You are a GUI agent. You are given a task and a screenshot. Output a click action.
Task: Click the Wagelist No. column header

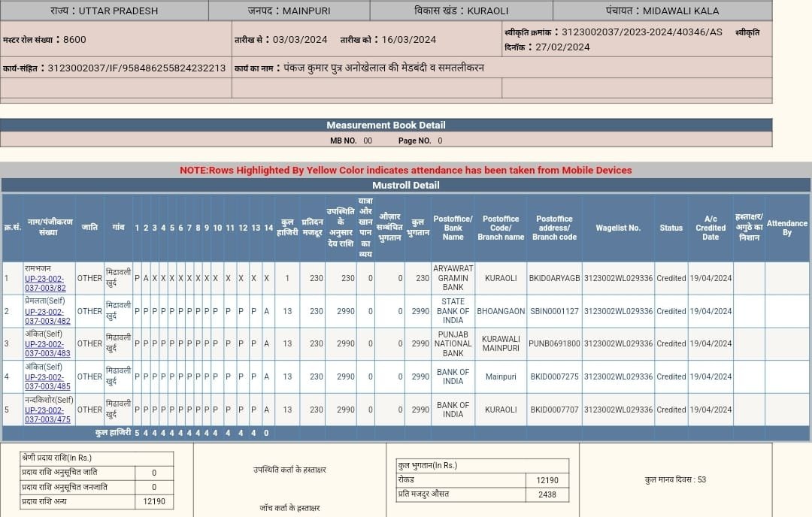[618, 228]
